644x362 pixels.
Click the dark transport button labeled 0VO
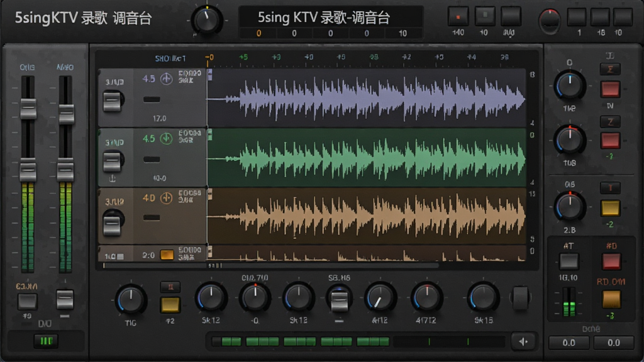[511, 16]
